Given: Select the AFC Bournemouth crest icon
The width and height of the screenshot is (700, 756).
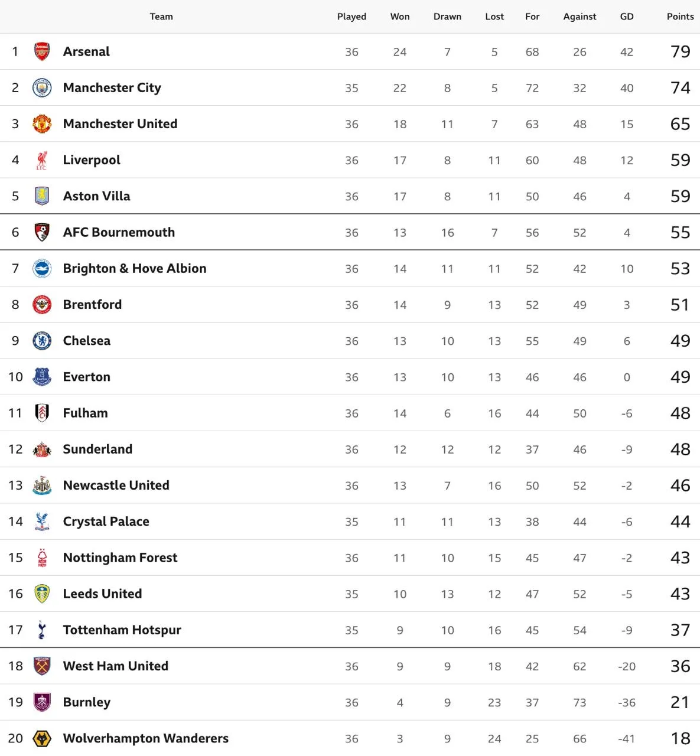Looking at the screenshot, I should tap(42, 232).
